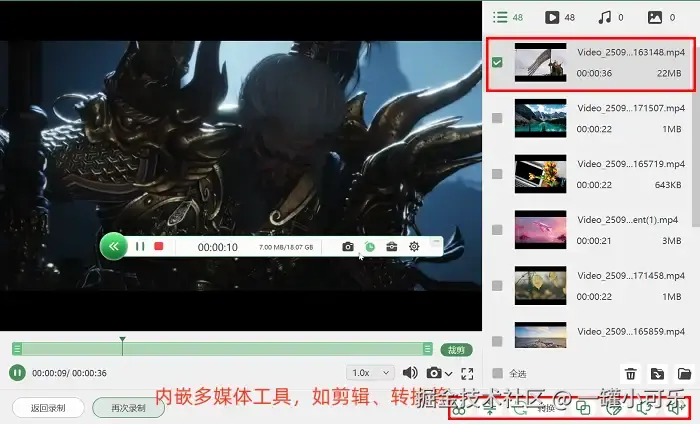The image size is (700, 424).
Task: Minimize the floating recording bar
Action: click(x=436, y=241)
